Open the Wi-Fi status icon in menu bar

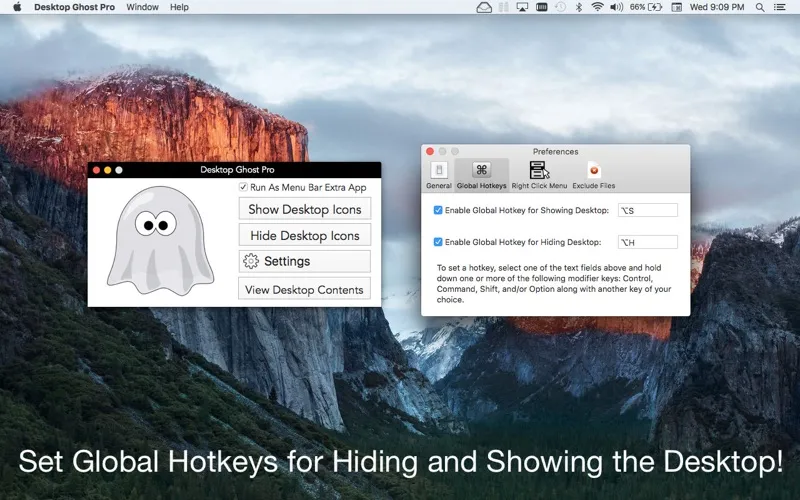(597, 7)
